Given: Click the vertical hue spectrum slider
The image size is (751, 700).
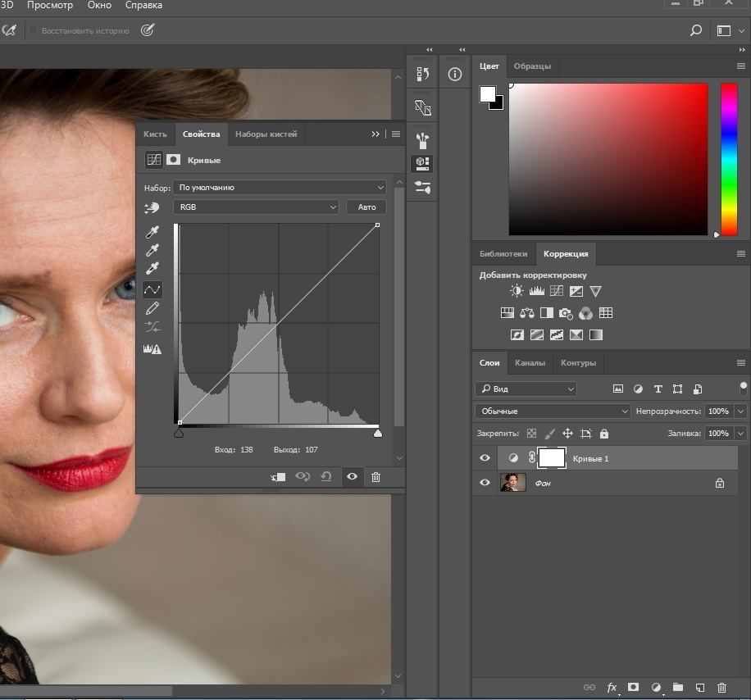Looking at the screenshot, I should click(x=728, y=159).
